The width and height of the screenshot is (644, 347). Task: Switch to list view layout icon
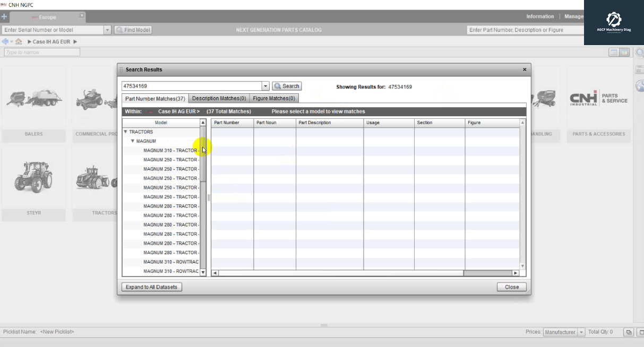pyautogui.click(x=614, y=53)
